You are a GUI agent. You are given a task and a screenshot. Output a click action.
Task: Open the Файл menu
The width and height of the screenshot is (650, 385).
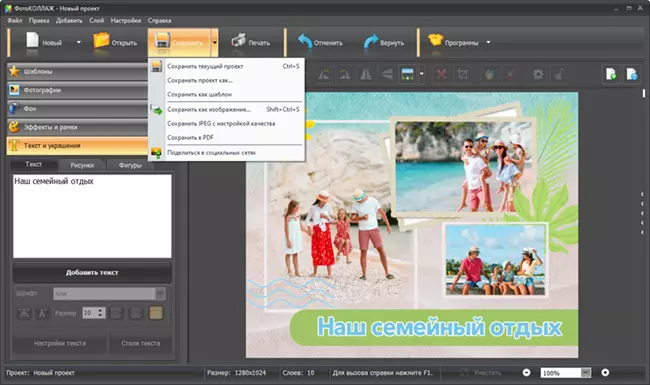[15, 20]
